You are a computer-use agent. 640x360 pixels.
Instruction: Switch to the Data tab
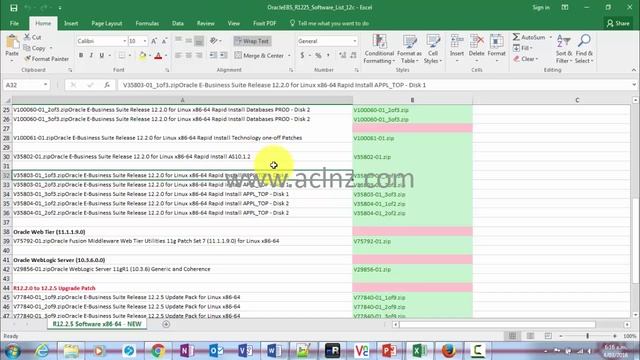(178, 23)
